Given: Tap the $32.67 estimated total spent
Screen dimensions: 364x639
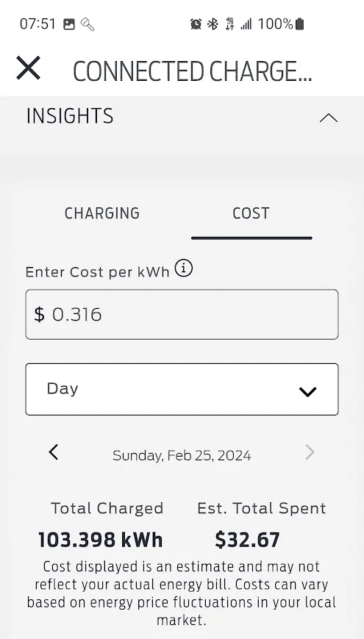Looking at the screenshot, I should [247, 540].
